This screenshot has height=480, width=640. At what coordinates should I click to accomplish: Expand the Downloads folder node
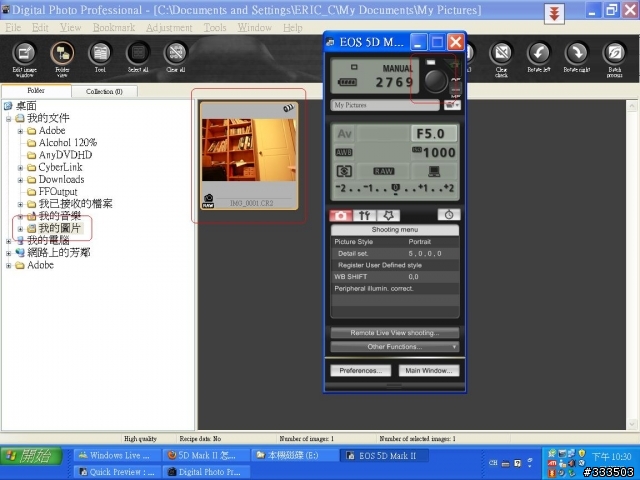[x=20, y=180]
